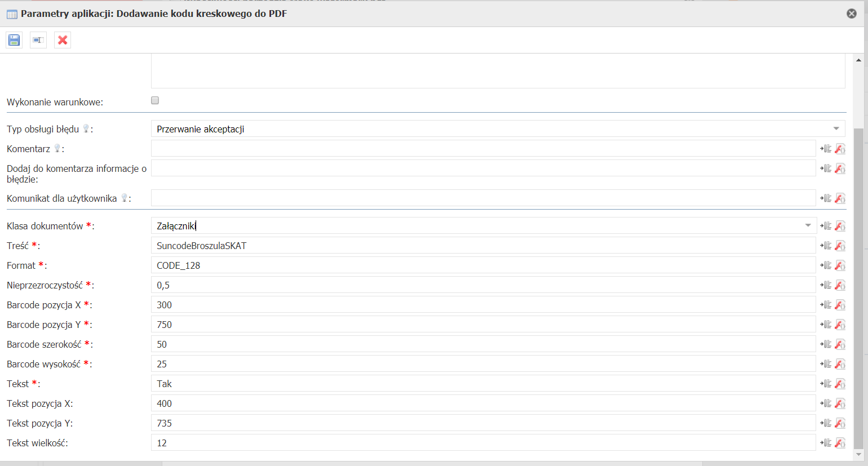Image resolution: width=868 pixels, height=466 pixels.
Task: Click the script expression icon for Format row
Action: click(840, 265)
